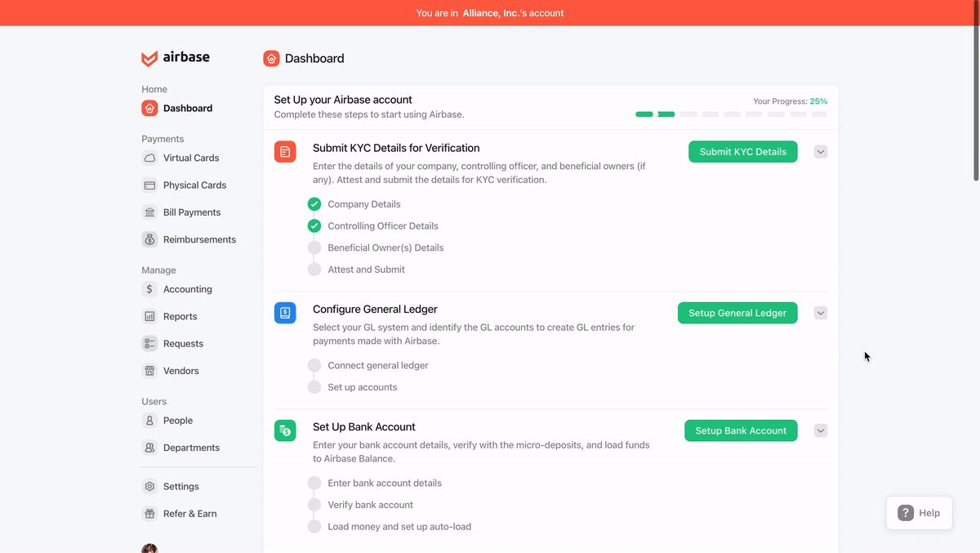Click the Departments group icon
The height and width of the screenshot is (553, 980).
pyautogui.click(x=149, y=448)
